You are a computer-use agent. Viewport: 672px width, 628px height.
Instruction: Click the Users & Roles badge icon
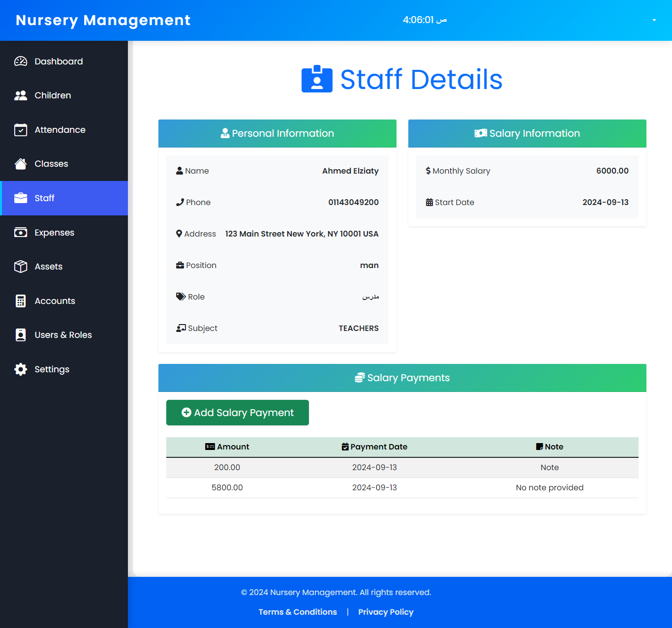click(21, 335)
